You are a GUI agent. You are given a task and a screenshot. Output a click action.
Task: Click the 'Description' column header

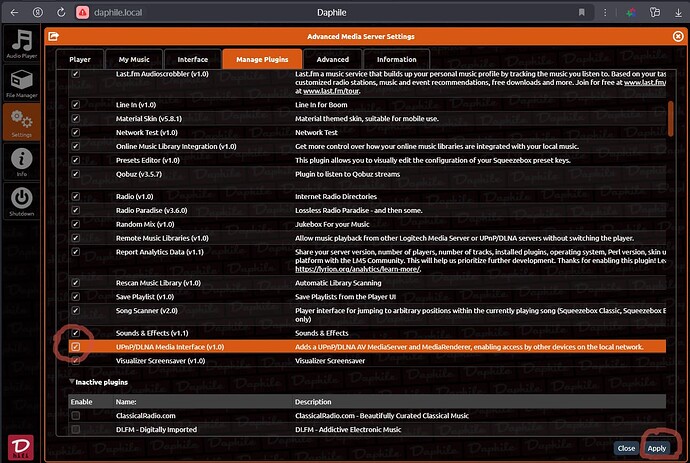313,402
